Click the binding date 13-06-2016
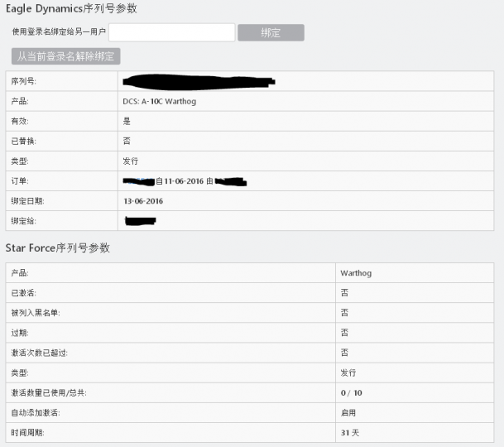Screen dimensions: 504x447 [x=143, y=200]
